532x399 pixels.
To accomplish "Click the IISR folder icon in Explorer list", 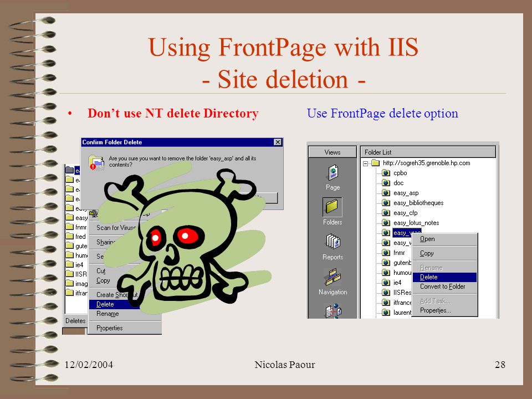I will click(x=70, y=274).
